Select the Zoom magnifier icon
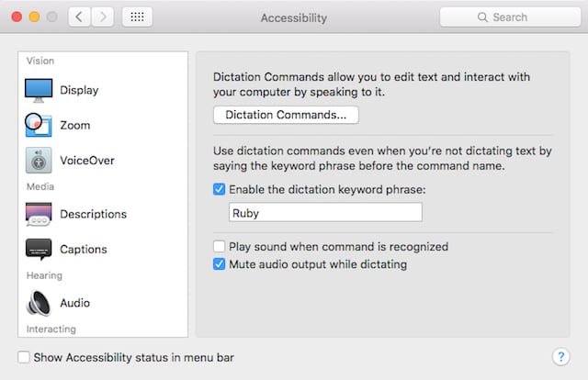This screenshot has width=588, height=380. coord(39,125)
